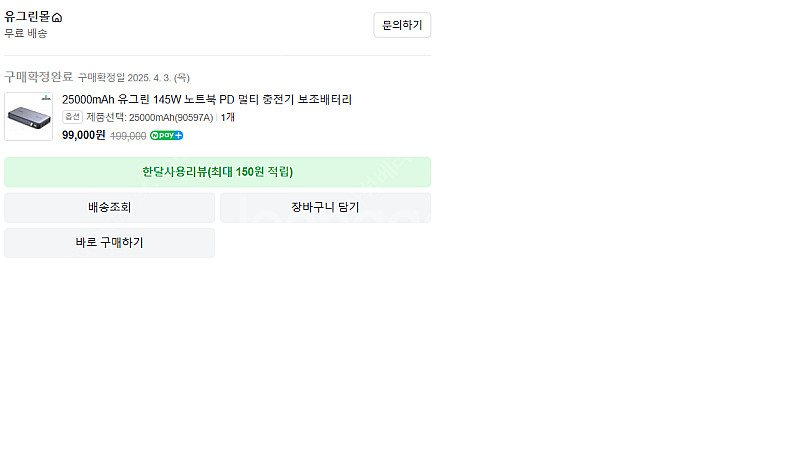This screenshot has width=800, height=450.
Task: Open the 유그린몰 store name link
Action: pyautogui.click(x=28, y=17)
